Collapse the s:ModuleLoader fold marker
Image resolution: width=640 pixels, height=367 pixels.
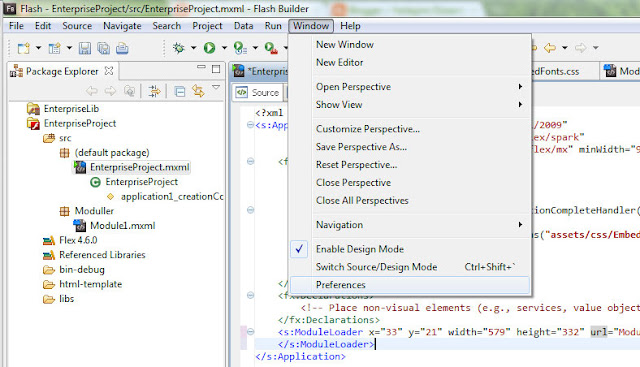click(250, 331)
